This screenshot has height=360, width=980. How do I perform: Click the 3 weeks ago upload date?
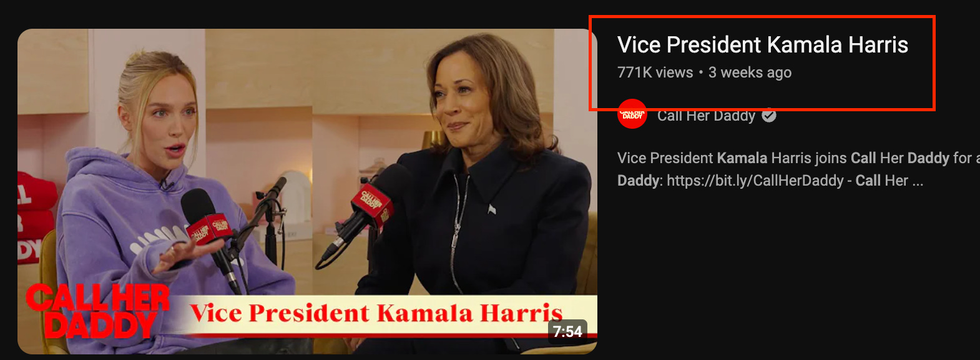pos(750,72)
